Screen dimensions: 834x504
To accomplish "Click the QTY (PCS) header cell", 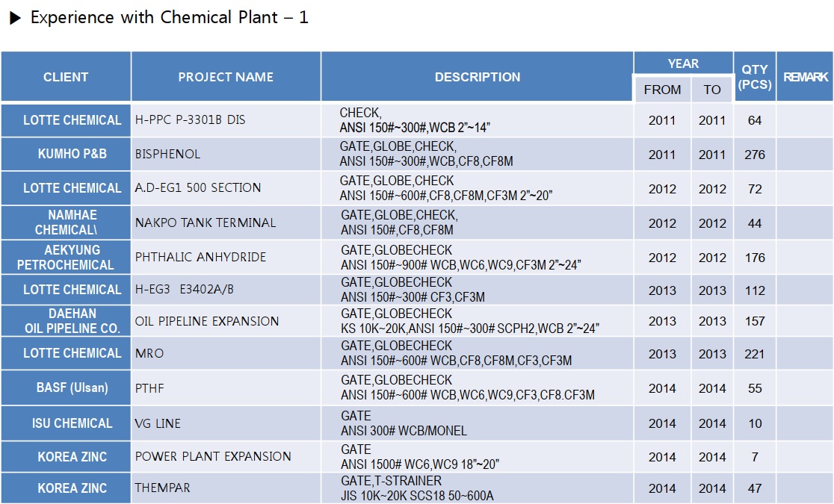I will [x=755, y=77].
